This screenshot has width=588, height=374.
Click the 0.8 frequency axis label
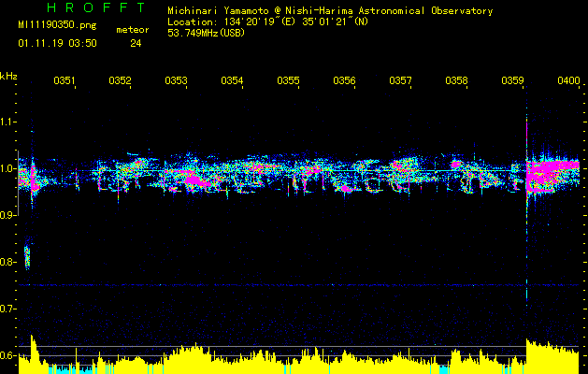pyautogui.click(x=7, y=262)
